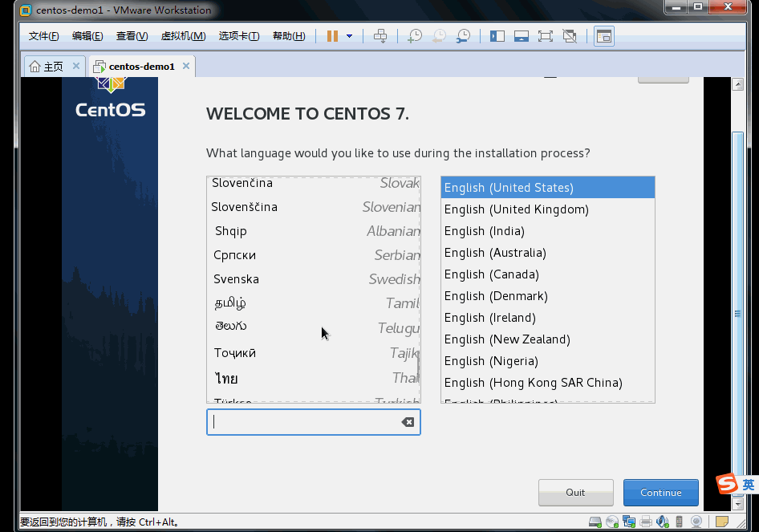Close the centos-demo1 tab
This screenshot has height=532, width=759.
pyautogui.click(x=186, y=66)
